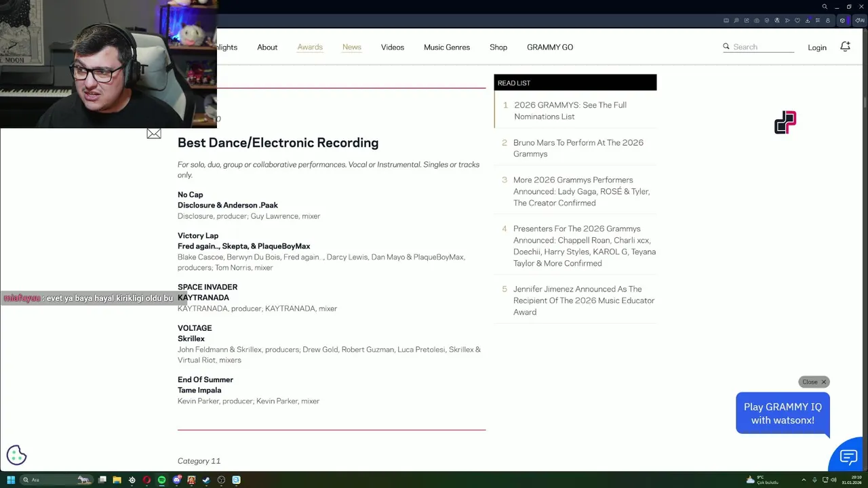The width and height of the screenshot is (868, 488).
Task: Click the site search magnifier icon
Action: pyautogui.click(x=726, y=47)
